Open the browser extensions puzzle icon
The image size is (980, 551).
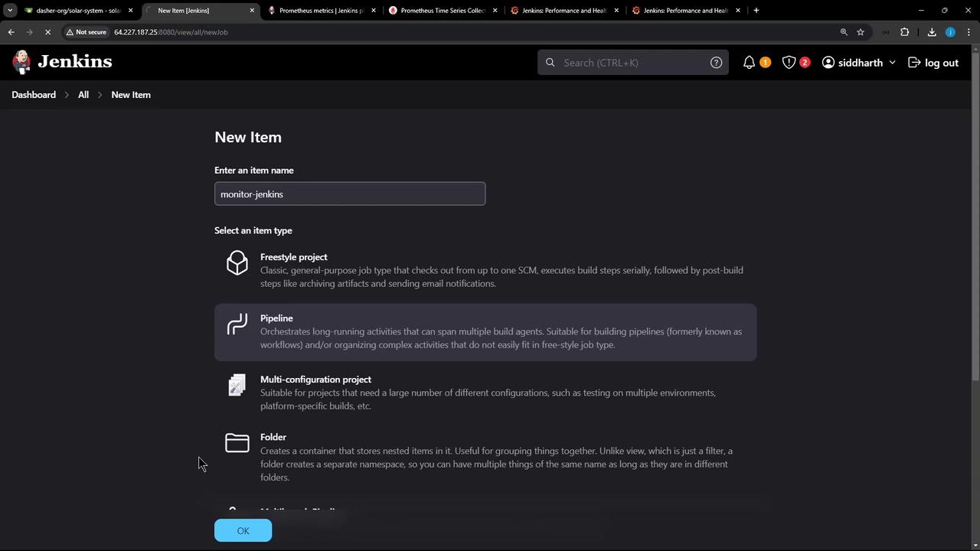905,32
